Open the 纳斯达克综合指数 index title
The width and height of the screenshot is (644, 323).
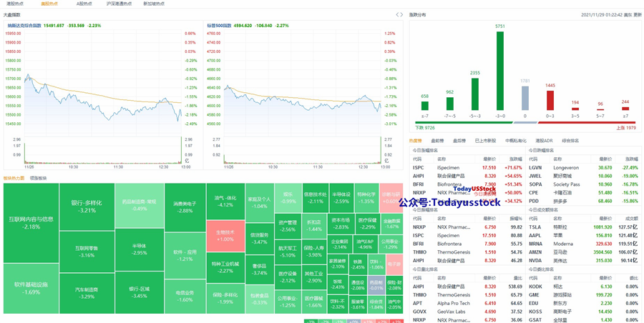pos(24,26)
